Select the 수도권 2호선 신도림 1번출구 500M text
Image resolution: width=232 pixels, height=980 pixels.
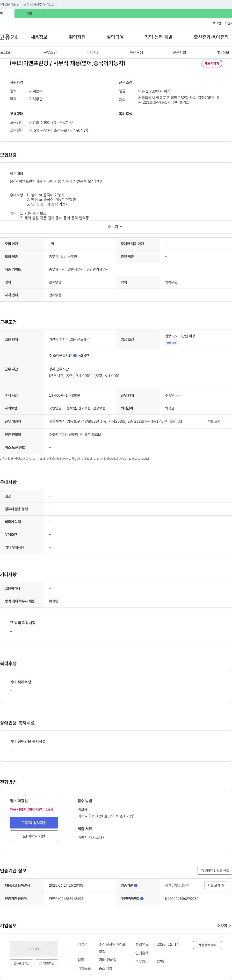[75, 435]
